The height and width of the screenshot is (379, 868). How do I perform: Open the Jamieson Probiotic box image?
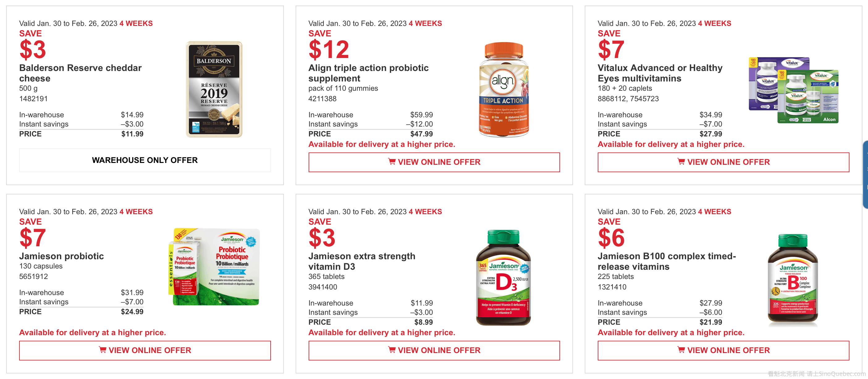coord(214,267)
